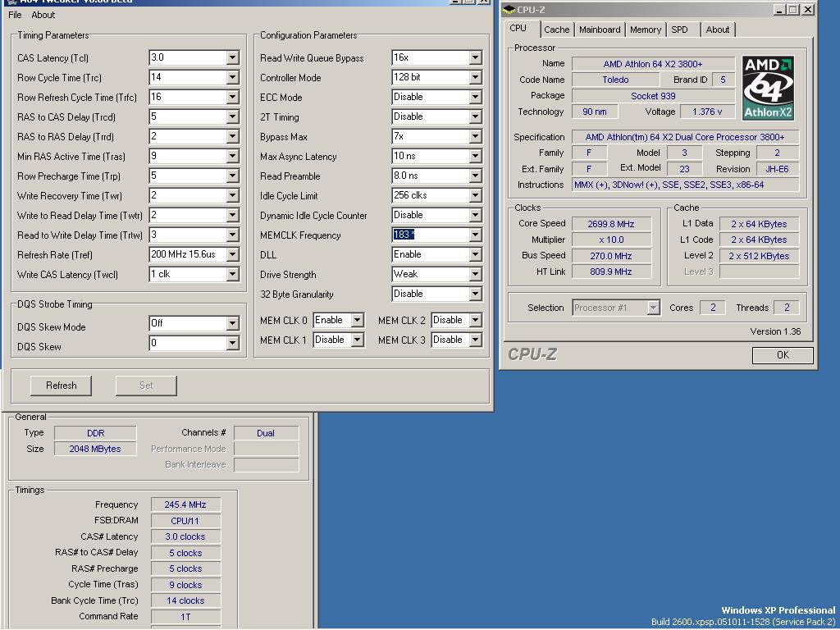This screenshot has height=630, width=840.
Task: Expand the CAS Latency (Tcl) dropdown
Action: (x=232, y=58)
